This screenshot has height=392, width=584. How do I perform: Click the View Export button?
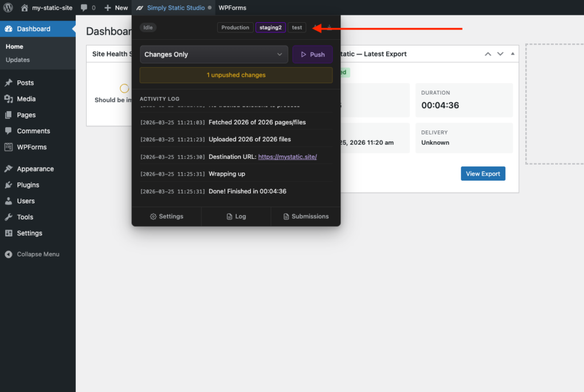(482, 173)
